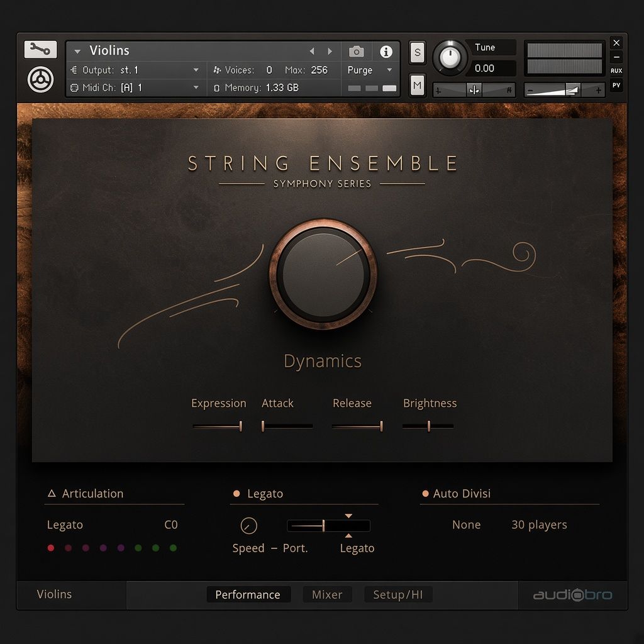The image size is (644, 644).
Task: Click the Output channel icon
Action: 74,70
